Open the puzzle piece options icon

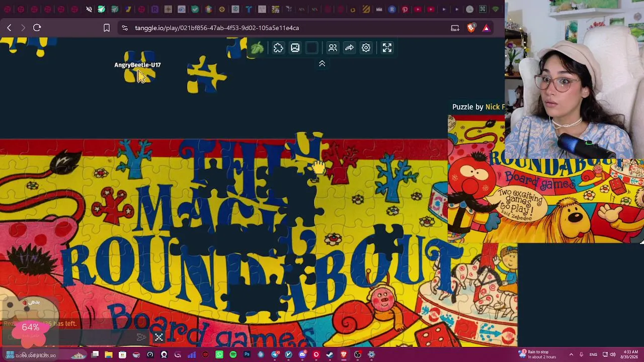278,48
